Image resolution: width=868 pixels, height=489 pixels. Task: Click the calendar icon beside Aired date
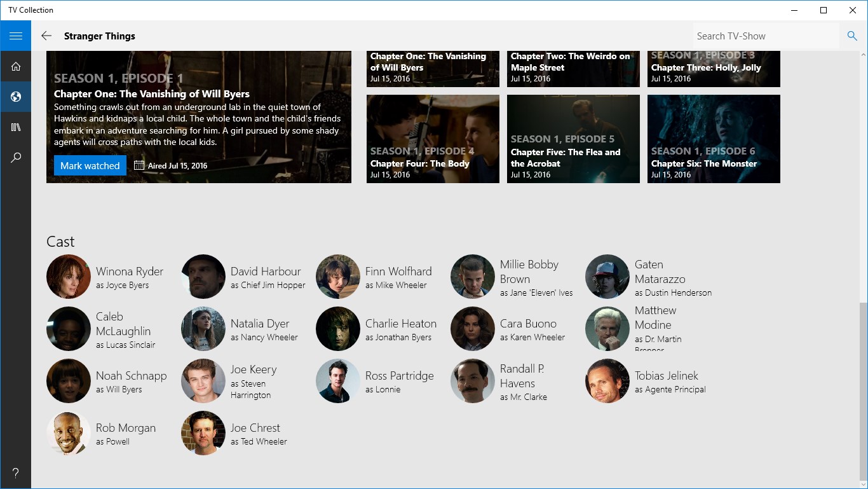[139, 165]
